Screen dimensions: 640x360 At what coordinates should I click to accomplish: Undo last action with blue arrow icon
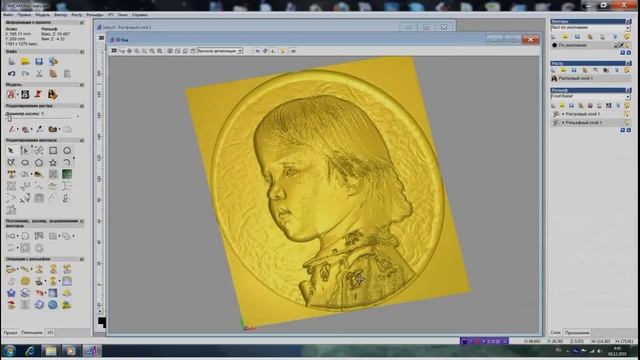coord(11,74)
